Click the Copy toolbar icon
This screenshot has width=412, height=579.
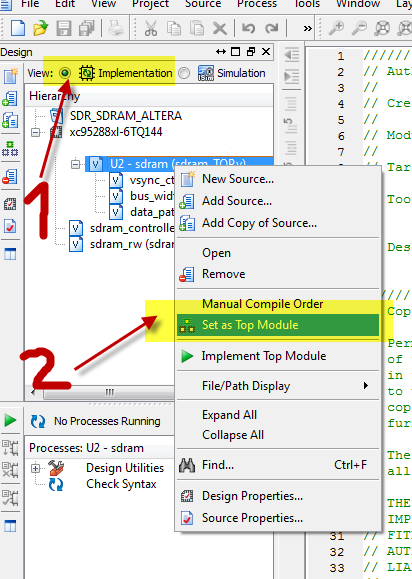tap(174, 28)
